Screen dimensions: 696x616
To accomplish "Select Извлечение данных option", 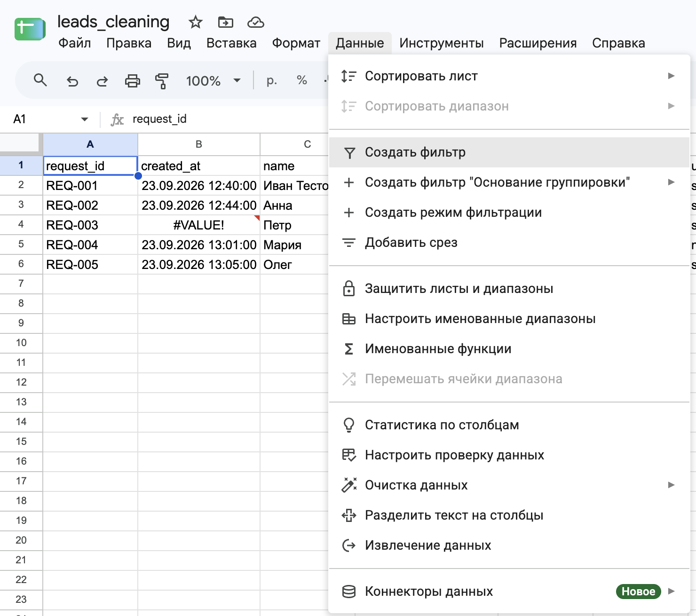I will tap(509, 545).
